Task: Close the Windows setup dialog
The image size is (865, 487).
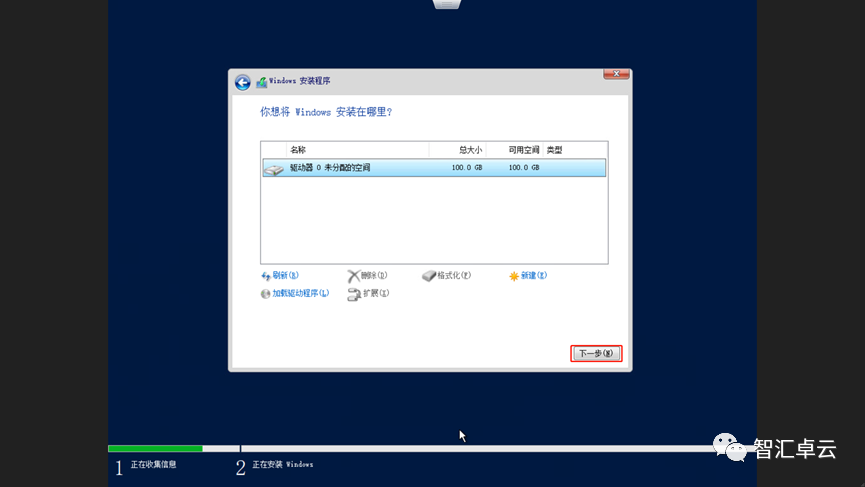Action: coord(616,74)
